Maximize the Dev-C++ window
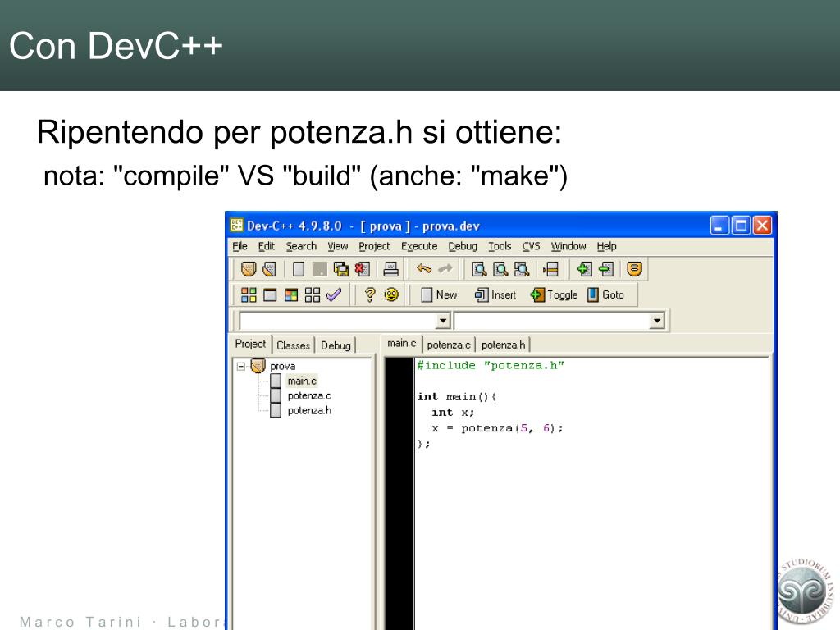The image size is (840, 630). tap(741, 226)
